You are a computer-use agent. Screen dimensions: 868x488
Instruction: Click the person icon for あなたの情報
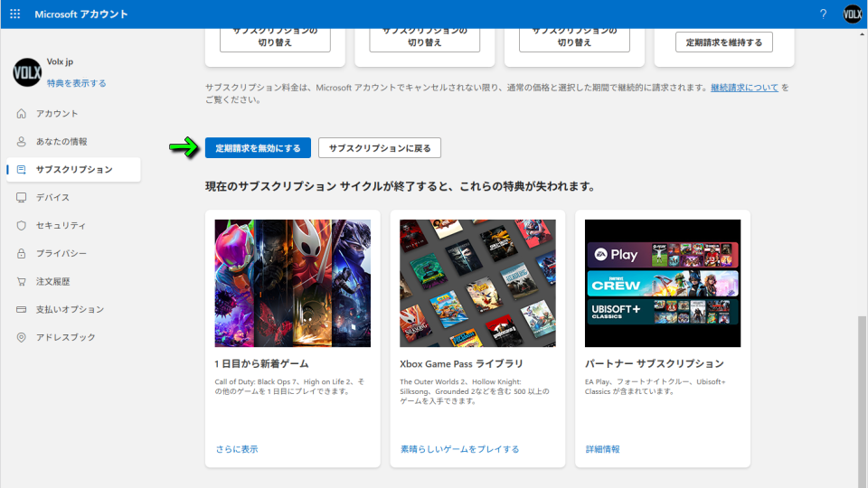pos(22,142)
